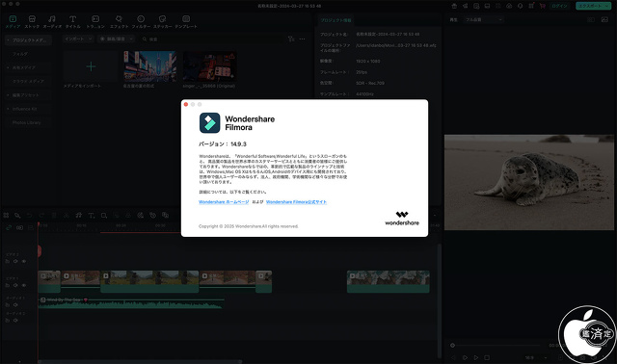617x364 pixels.
Task: Select フォルダ in the media sidebar
Action: click(20, 54)
